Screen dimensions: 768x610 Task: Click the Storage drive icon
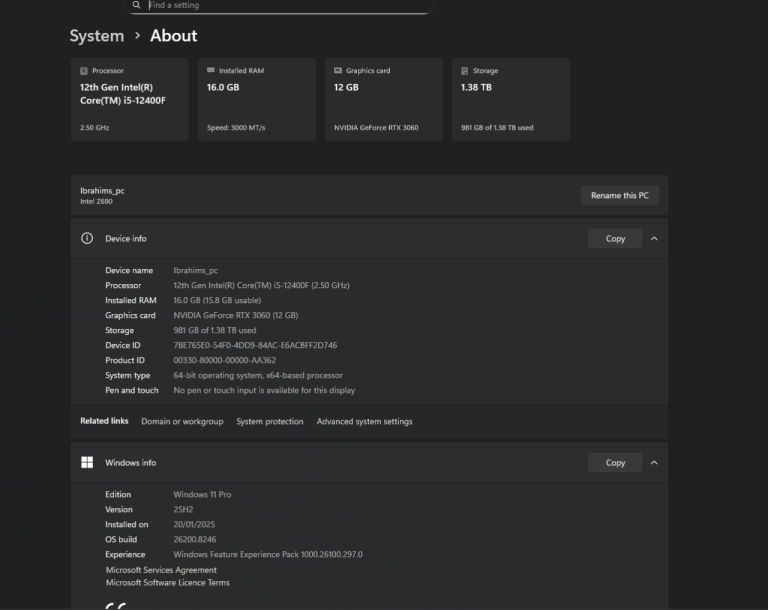465,71
